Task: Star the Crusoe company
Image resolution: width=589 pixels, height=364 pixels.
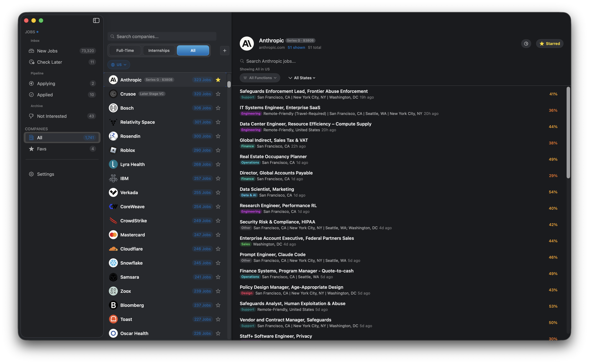Action: tap(218, 94)
